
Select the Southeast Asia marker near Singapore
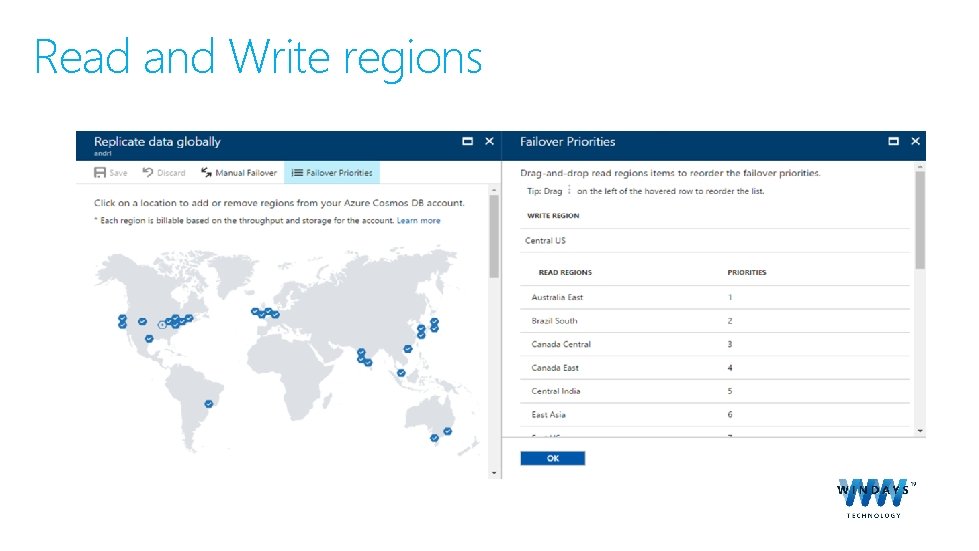(x=401, y=373)
